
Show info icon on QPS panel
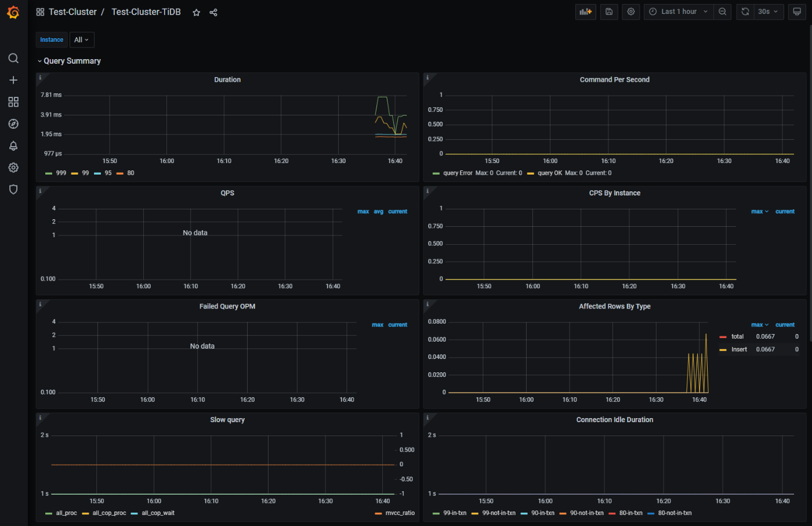pos(40,191)
